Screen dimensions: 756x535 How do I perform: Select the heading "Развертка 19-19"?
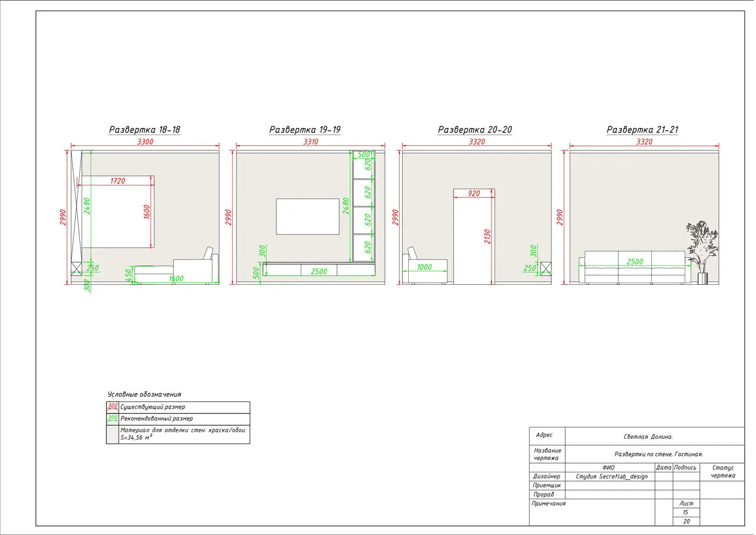tap(305, 130)
